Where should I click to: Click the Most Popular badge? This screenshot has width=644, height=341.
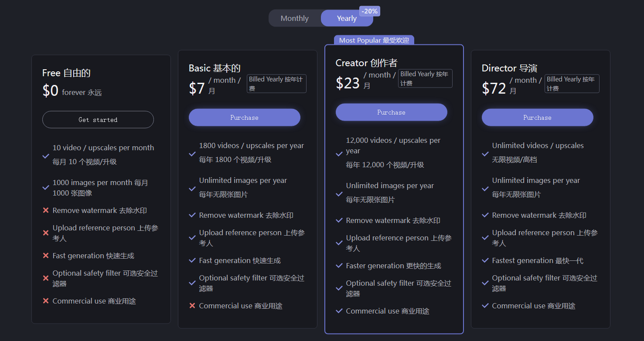[374, 41]
